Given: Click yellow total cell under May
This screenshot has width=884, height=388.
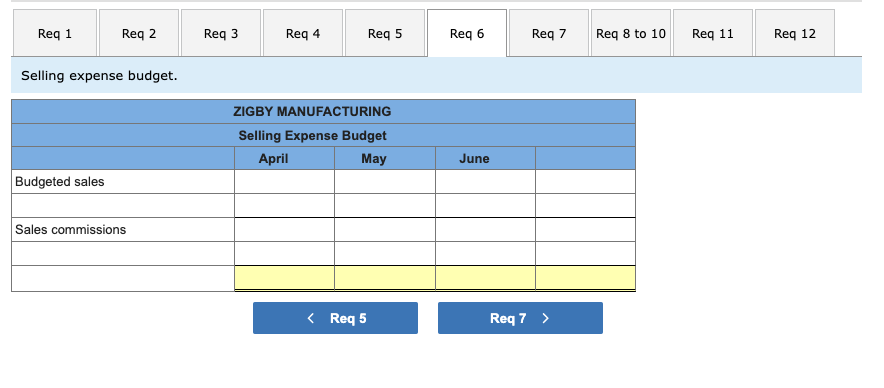Looking at the screenshot, I should click(x=385, y=278).
